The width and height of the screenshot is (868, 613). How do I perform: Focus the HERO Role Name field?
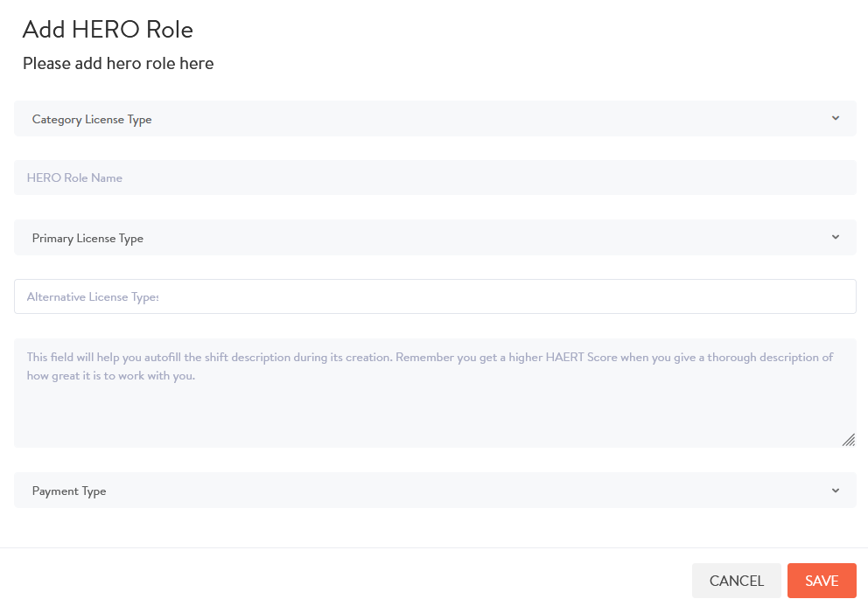point(435,178)
